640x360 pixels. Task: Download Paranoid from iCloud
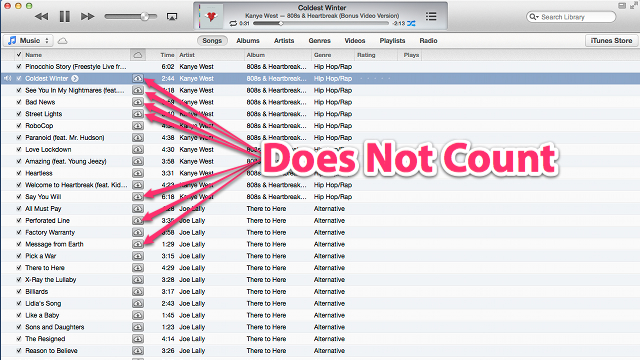click(x=138, y=138)
